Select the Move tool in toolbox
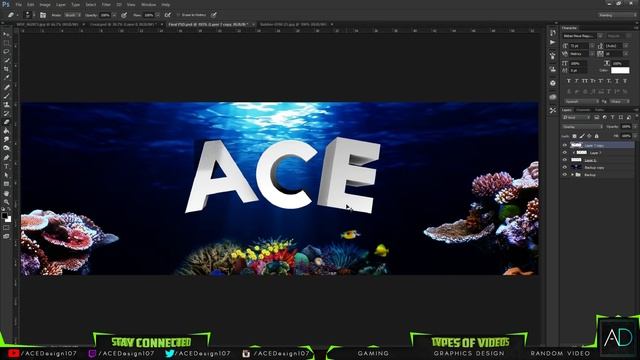Viewport: 640px width, 360px height. 6,35
